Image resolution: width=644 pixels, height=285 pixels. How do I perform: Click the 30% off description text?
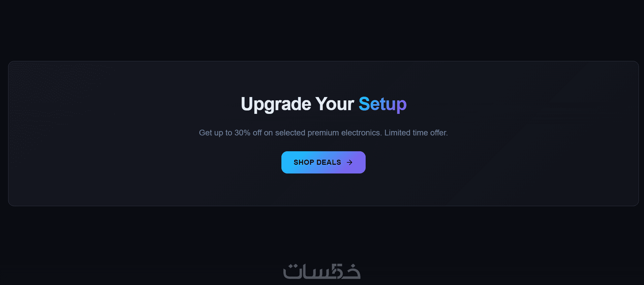click(323, 133)
